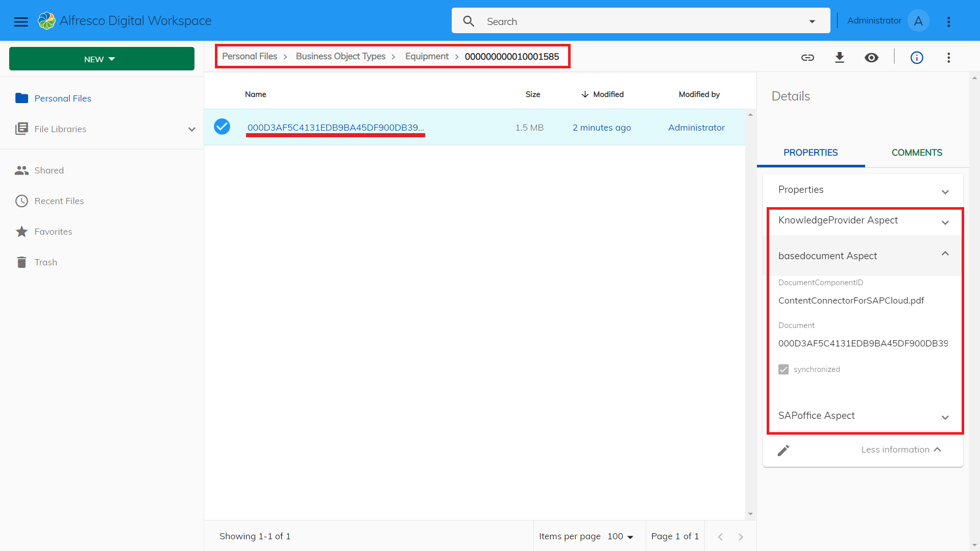Toggle selection of the Shared sidebar entry
980x551 pixels.
coord(49,170)
